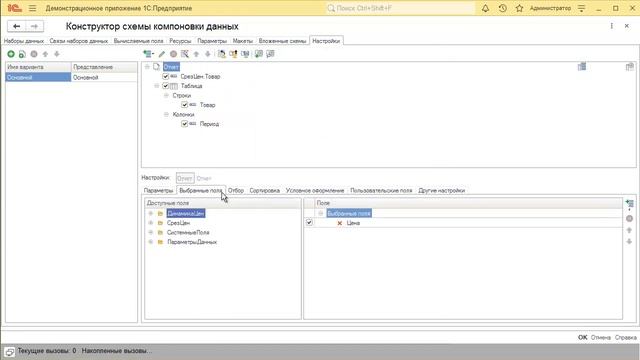Move the structure element down
Viewport: 640px width, 360px height.
208,54
